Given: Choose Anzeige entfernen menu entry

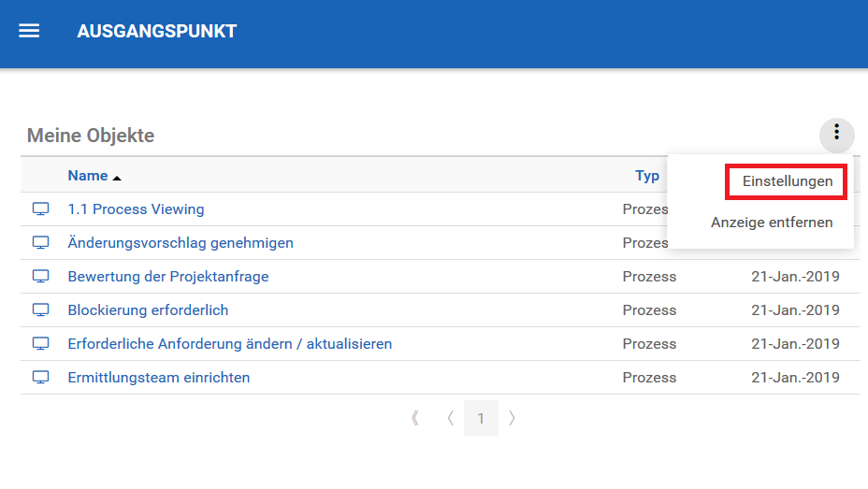Looking at the screenshot, I should [771, 223].
